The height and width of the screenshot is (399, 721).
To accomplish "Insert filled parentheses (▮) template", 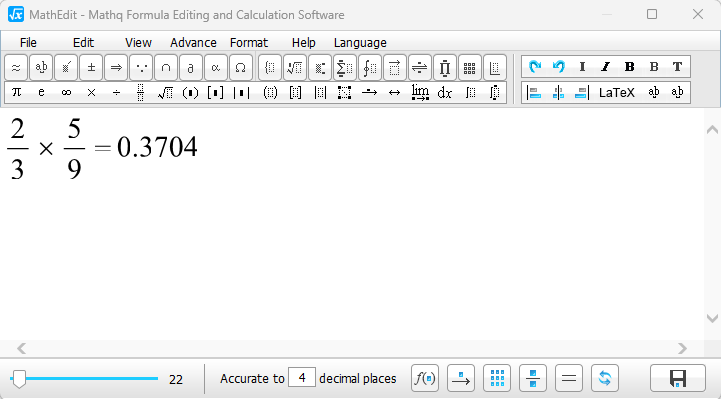I will (190, 92).
